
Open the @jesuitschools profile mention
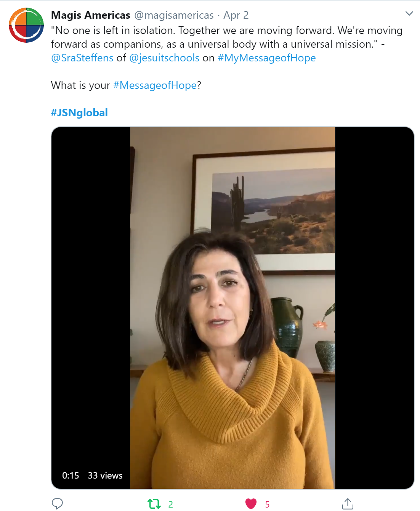pyautogui.click(x=164, y=58)
